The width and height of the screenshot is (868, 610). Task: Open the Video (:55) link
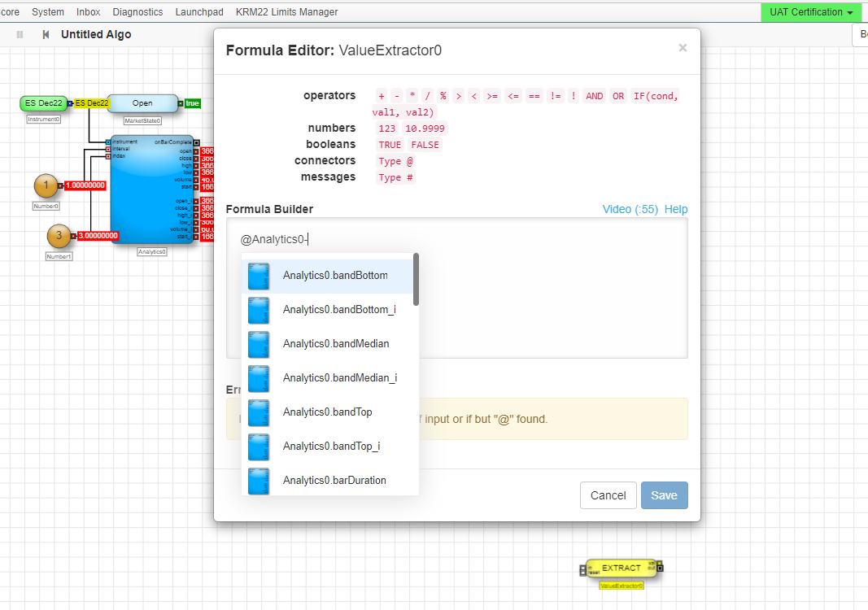click(630, 209)
